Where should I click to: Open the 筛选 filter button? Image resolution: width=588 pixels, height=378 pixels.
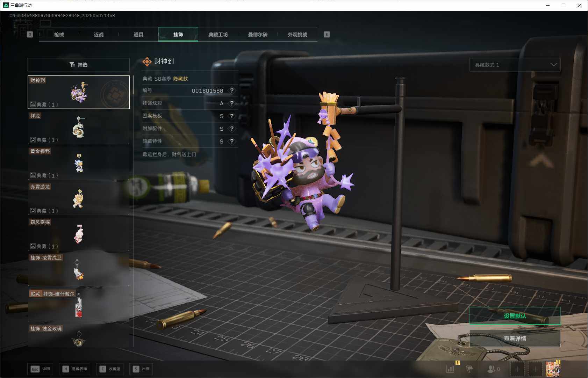[79, 65]
